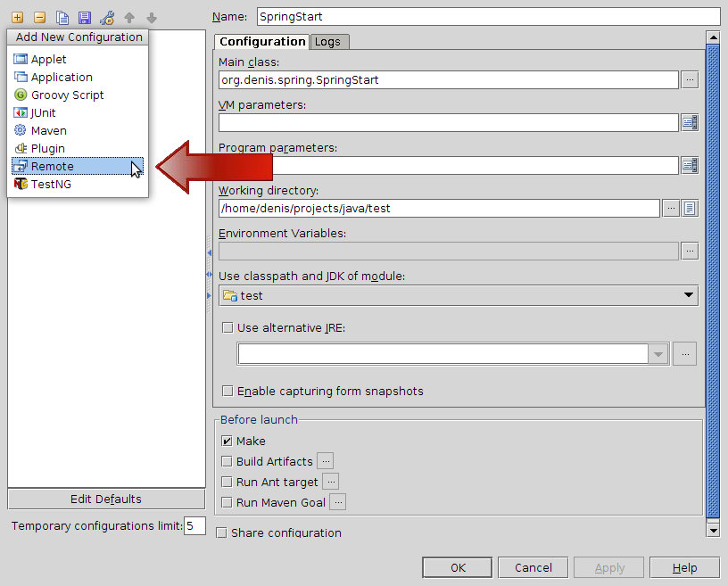Expand VM parameters editor icon
This screenshot has width=728, height=586.
click(x=690, y=122)
